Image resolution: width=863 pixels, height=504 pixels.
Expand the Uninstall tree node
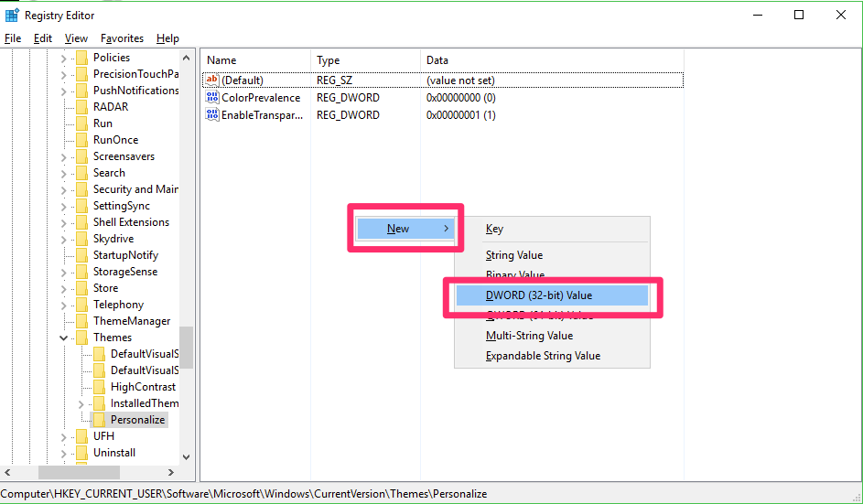[x=64, y=453]
